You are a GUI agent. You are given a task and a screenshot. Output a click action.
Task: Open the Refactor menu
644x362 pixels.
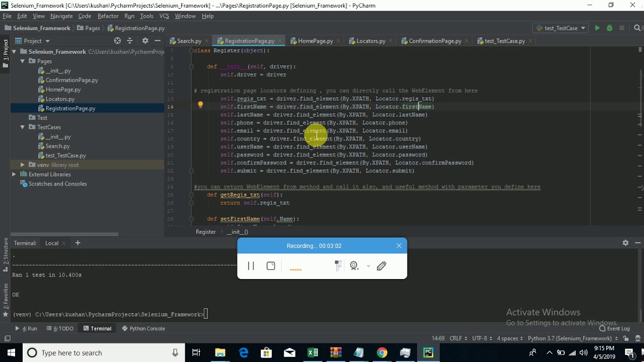108,16
